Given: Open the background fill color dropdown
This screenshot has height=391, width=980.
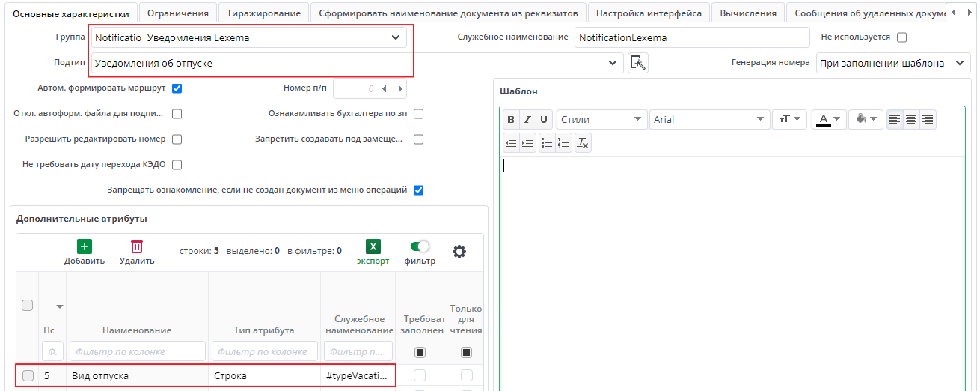Looking at the screenshot, I should click(866, 120).
